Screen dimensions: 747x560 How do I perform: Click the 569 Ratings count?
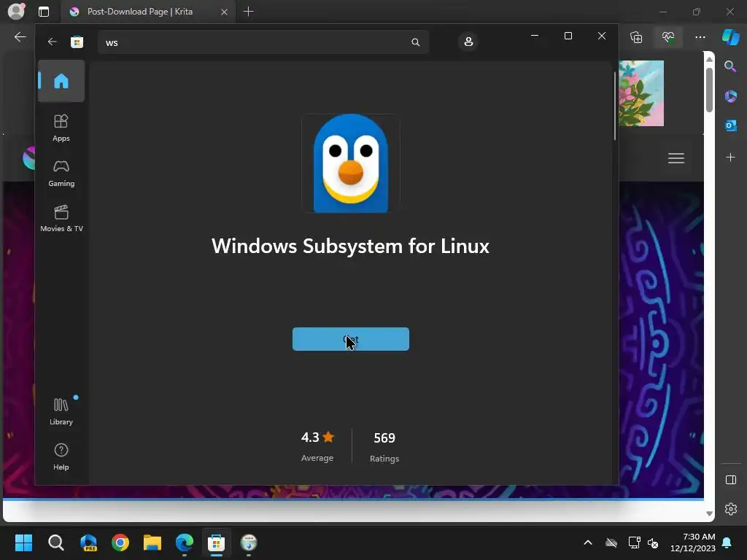[x=384, y=447]
